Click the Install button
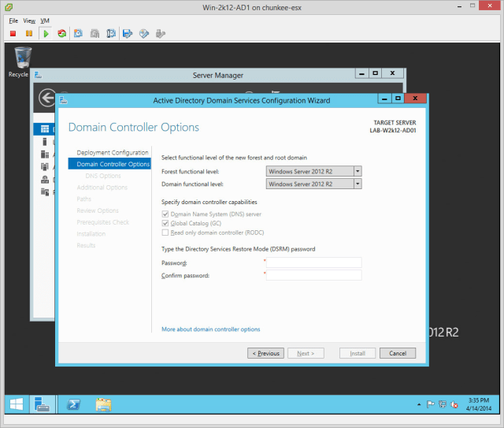Screen dimensions: 504x428 tap(358, 353)
